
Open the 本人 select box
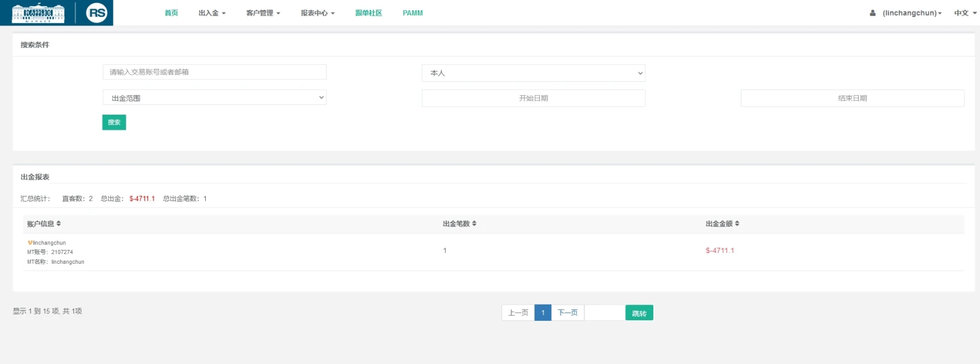coord(533,73)
